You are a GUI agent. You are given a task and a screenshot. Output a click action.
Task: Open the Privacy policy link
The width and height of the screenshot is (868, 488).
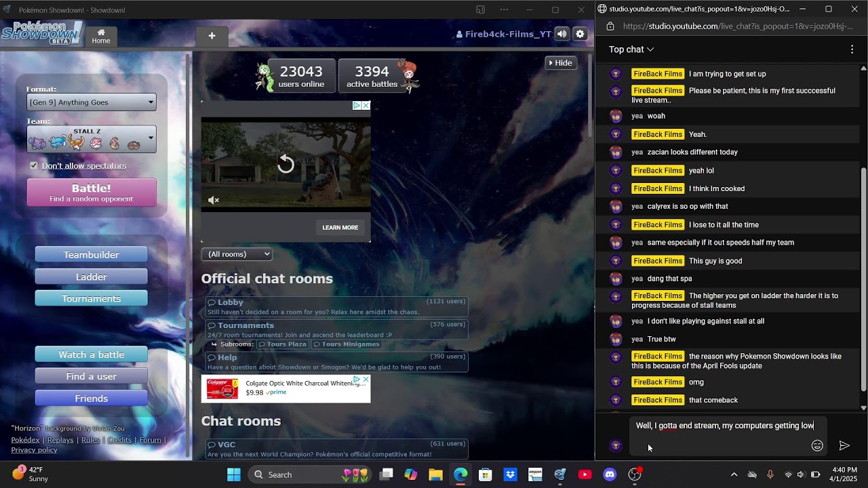[x=34, y=450]
